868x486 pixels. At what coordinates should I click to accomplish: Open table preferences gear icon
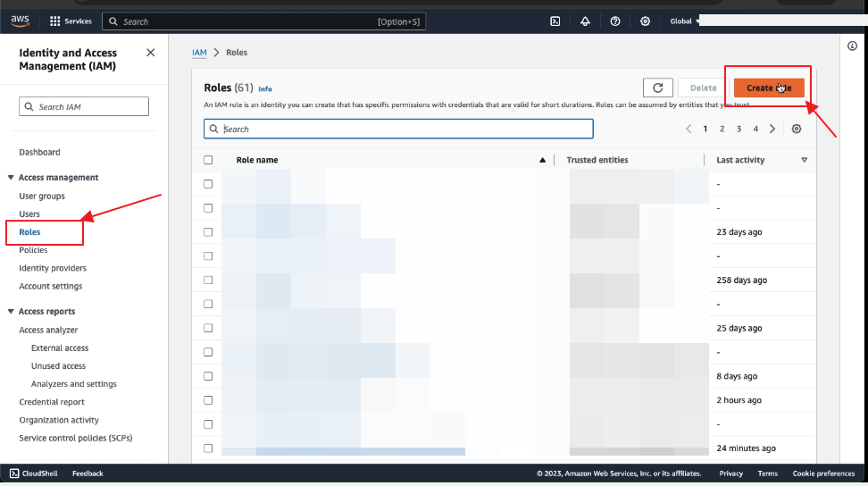(x=797, y=129)
